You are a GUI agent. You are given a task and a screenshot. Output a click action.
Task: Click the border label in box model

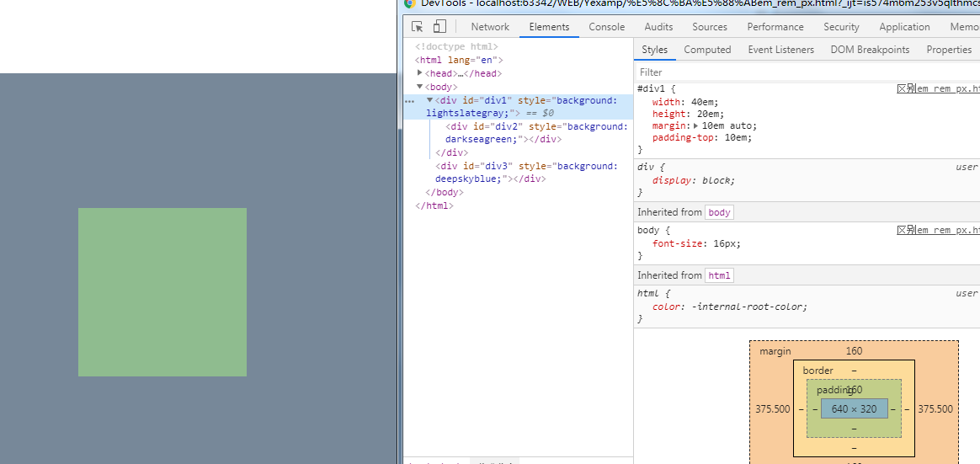pyautogui.click(x=818, y=371)
